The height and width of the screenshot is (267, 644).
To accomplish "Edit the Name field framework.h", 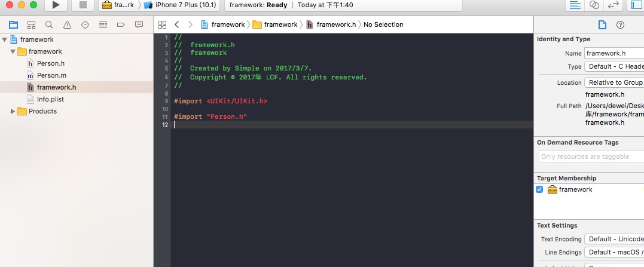I will click(614, 53).
